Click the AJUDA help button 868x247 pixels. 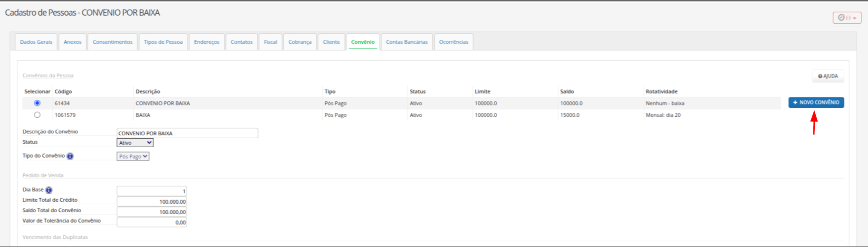click(828, 76)
